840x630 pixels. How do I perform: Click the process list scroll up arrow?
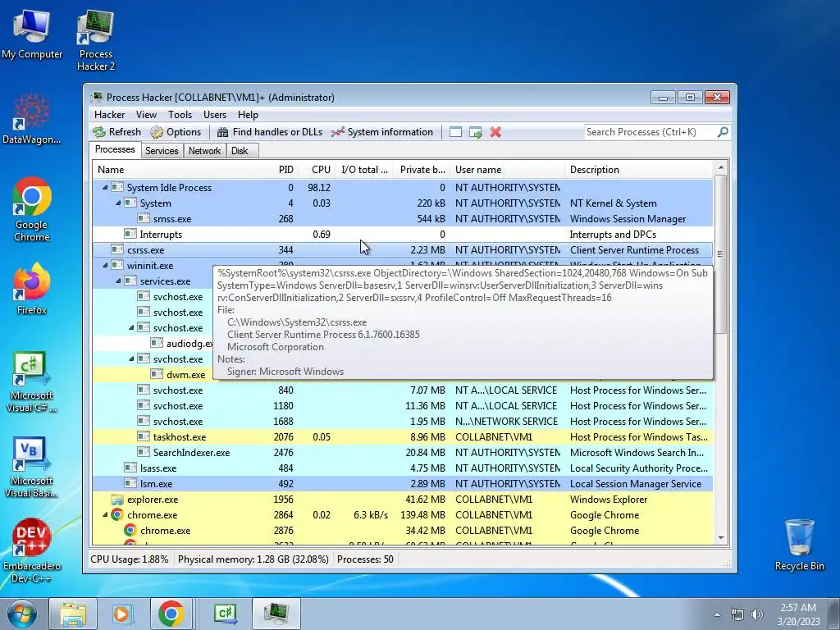pos(721,168)
